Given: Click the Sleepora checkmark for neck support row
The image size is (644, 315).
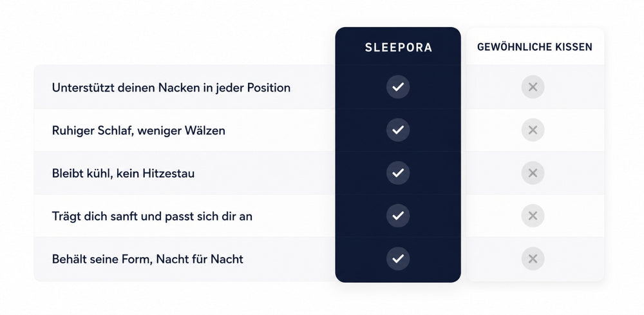Looking at the screenshot, I should [397, 87].
